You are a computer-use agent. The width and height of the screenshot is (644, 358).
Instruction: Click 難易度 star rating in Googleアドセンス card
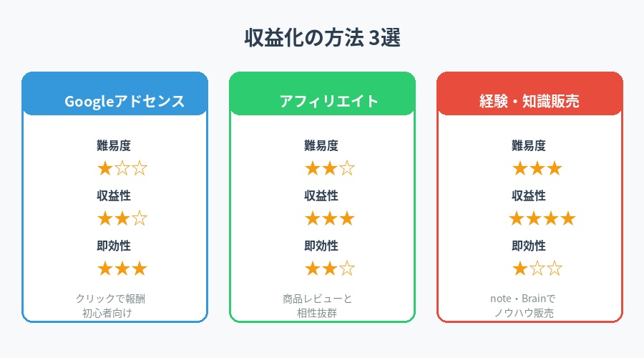coord(122,169)
